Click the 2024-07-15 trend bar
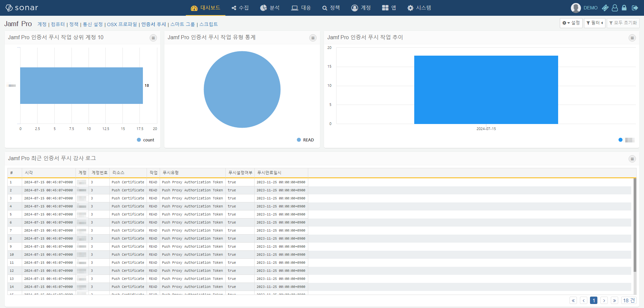 tap(486, 90)
